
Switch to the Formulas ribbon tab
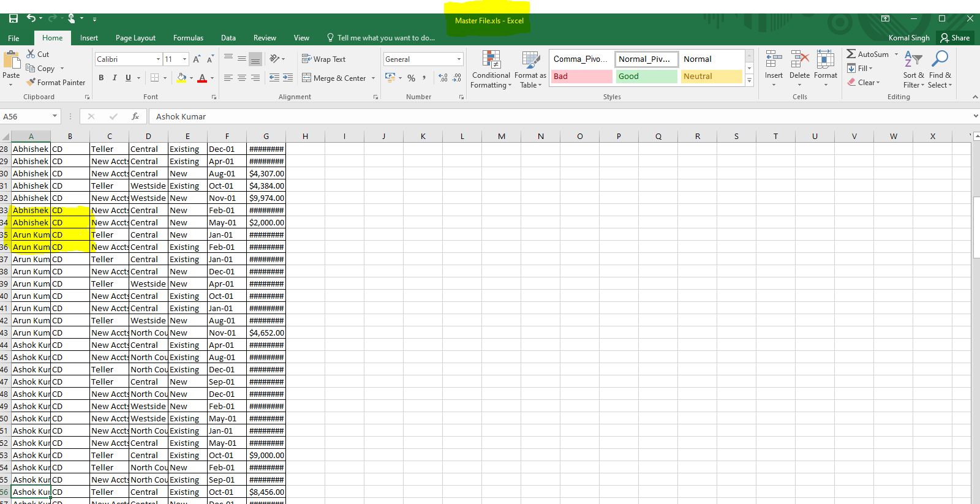(188, 38)
